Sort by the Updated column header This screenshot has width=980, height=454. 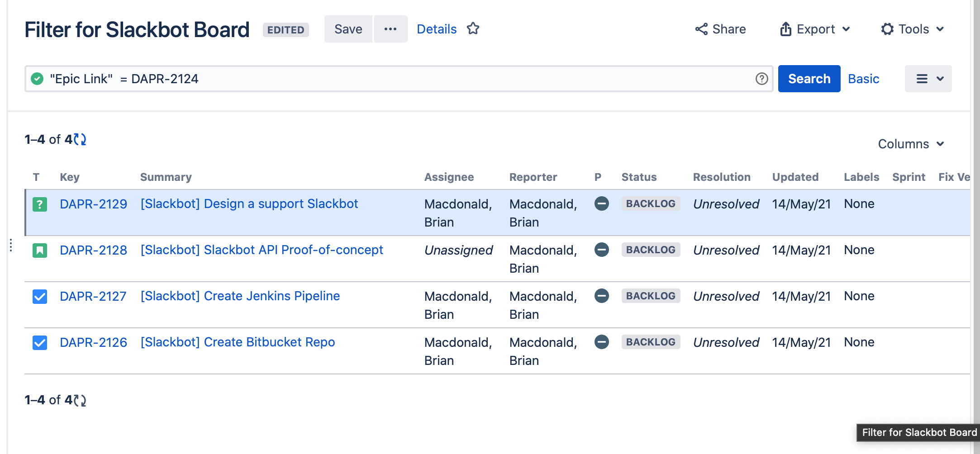point(795,177)
